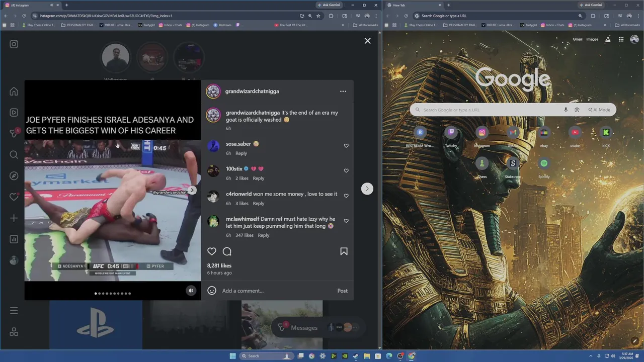Save the post with the bookmark icon

[344, 251]
